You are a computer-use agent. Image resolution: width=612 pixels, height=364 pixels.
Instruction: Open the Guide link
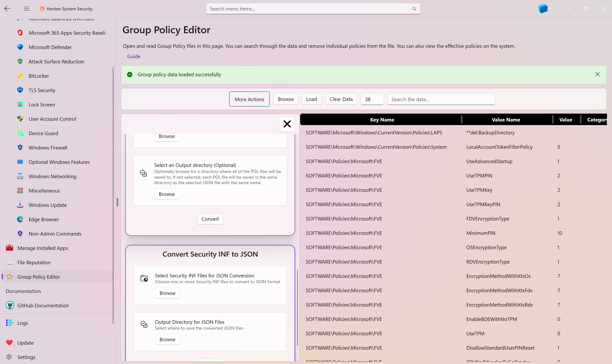click(x=134, y=56)
